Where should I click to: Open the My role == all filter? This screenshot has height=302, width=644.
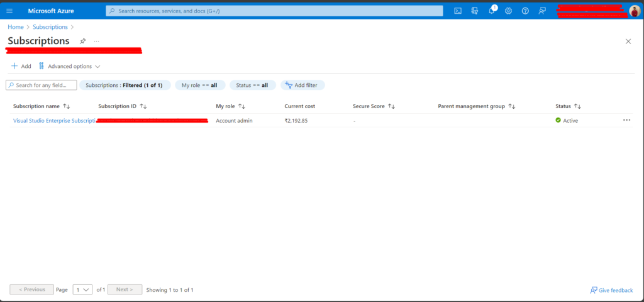click(x=200, y=85)
